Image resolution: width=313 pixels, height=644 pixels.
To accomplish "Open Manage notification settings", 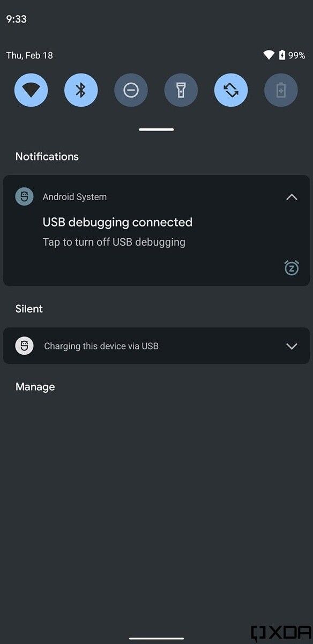I will click(35, 386).
